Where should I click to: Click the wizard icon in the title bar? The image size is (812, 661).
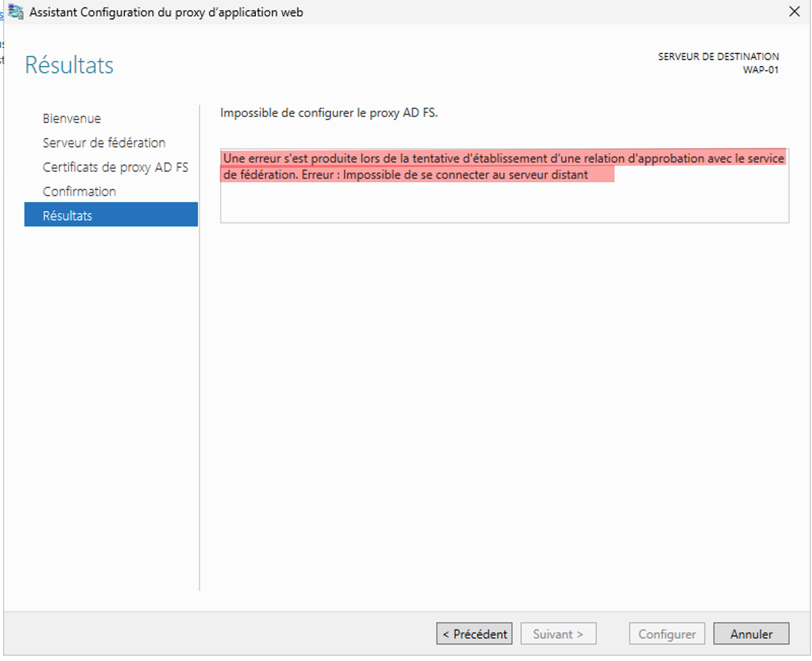coord(16,12)
